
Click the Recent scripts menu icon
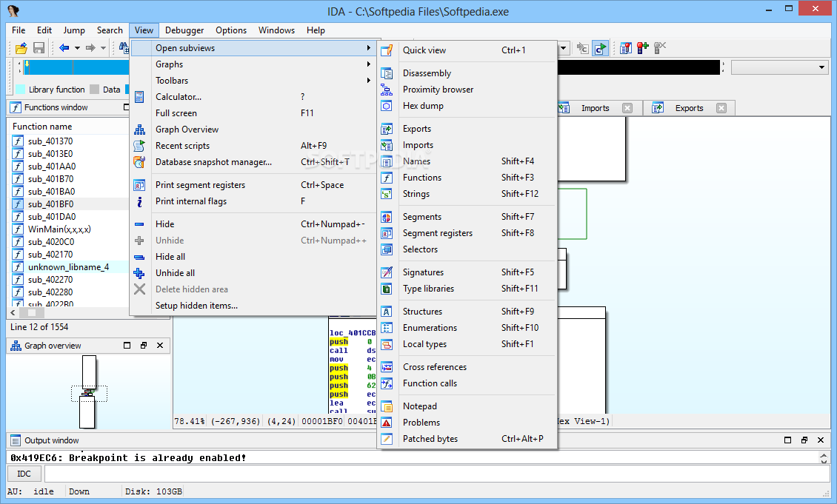pos(139,146)
